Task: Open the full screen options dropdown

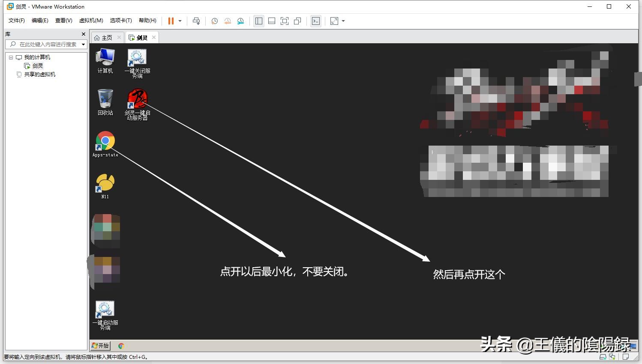Action: [x=342, y=21]
